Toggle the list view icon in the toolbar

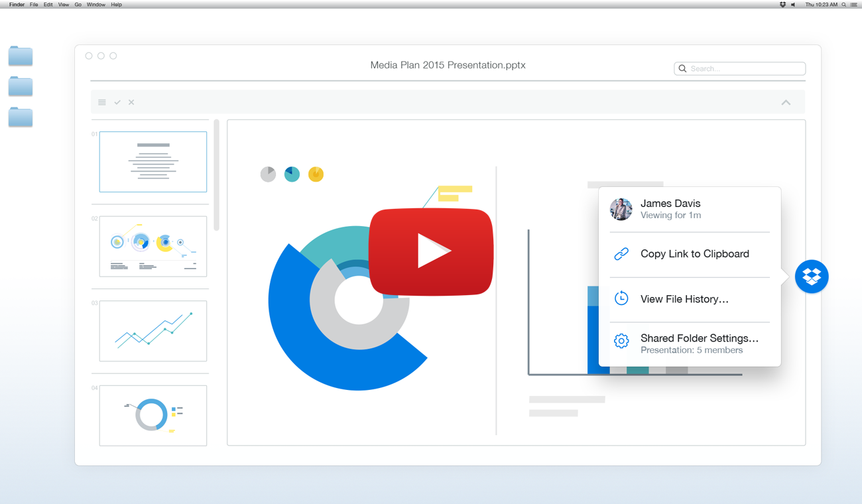pos(101,102)
